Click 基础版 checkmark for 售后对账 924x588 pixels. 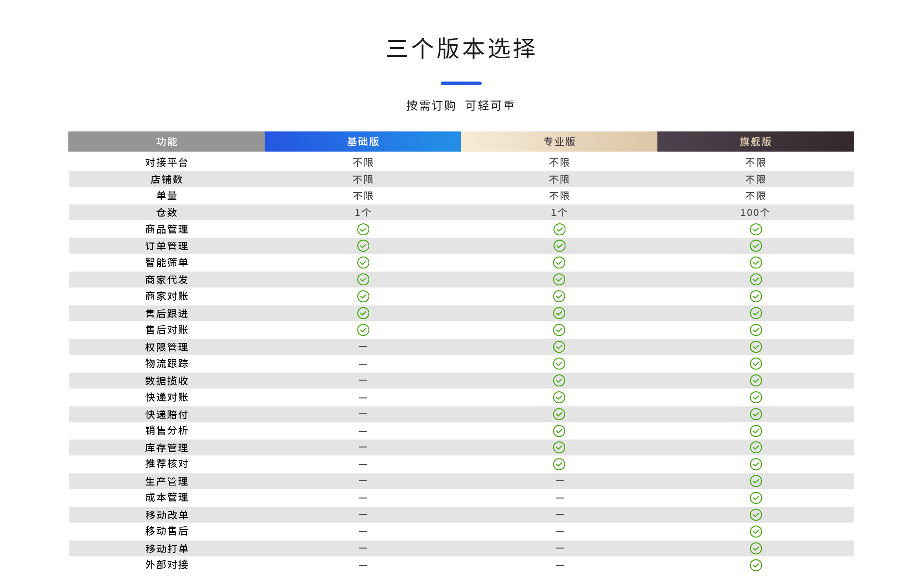pyautogui.click(x=363, y=330)
